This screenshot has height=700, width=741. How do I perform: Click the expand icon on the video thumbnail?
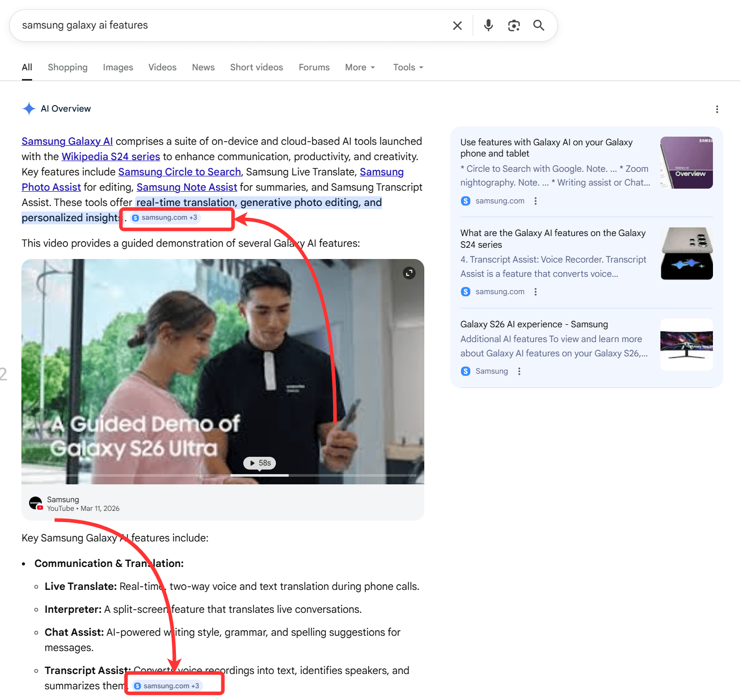coord(409,273)
